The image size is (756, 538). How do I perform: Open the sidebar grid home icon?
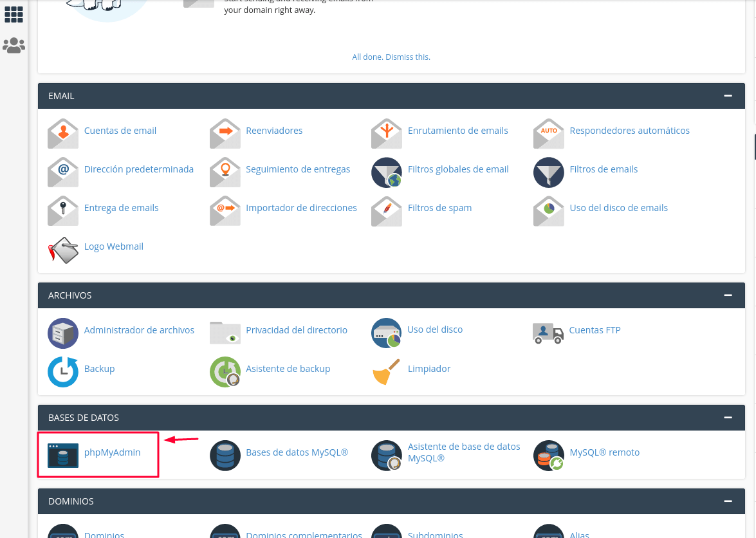pyautogui.click(x=14, y=14)
